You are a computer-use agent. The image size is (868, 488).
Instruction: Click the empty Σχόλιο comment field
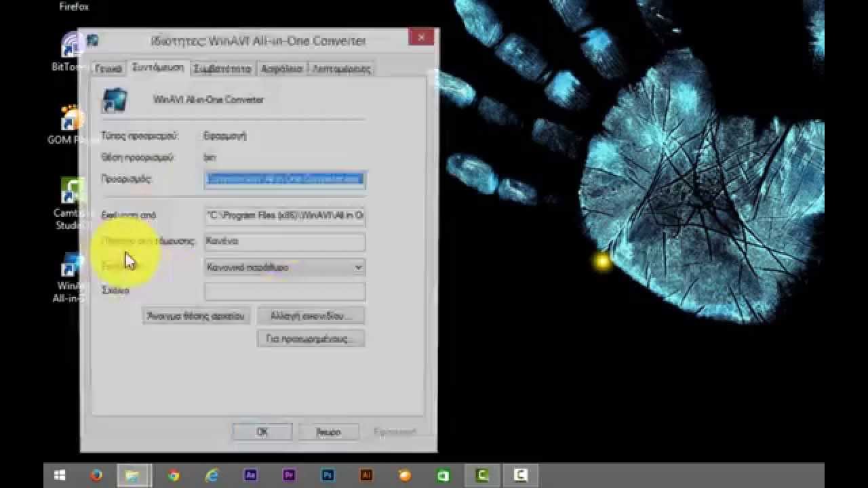pos(285,291)
